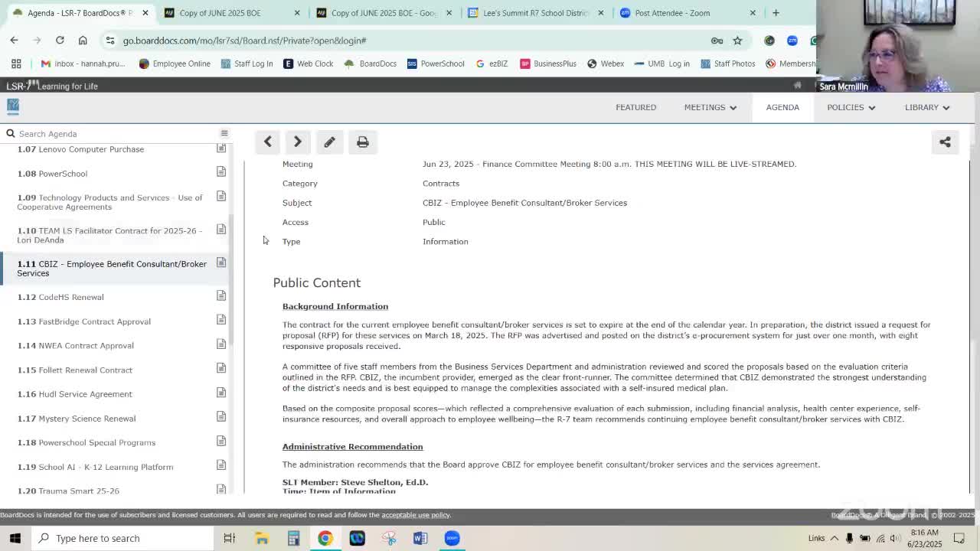Screen dimensions: 980x551
Task: Open the AGENDA tab
Action: [x=782, y=107]
